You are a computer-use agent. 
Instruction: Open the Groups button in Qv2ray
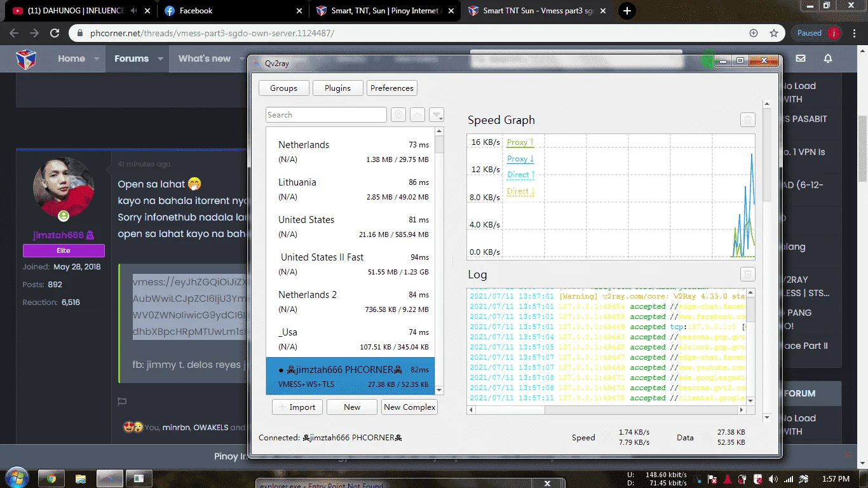[x=283, y=88]
